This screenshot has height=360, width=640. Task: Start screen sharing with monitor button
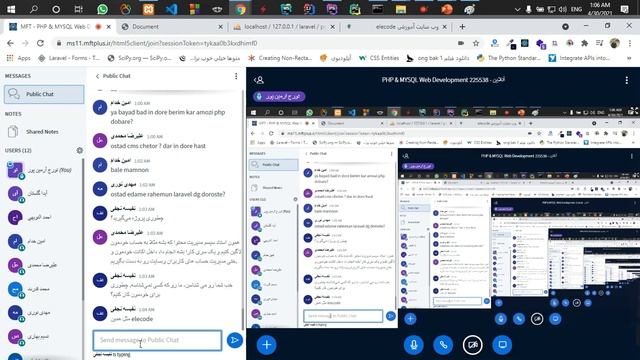502,345
